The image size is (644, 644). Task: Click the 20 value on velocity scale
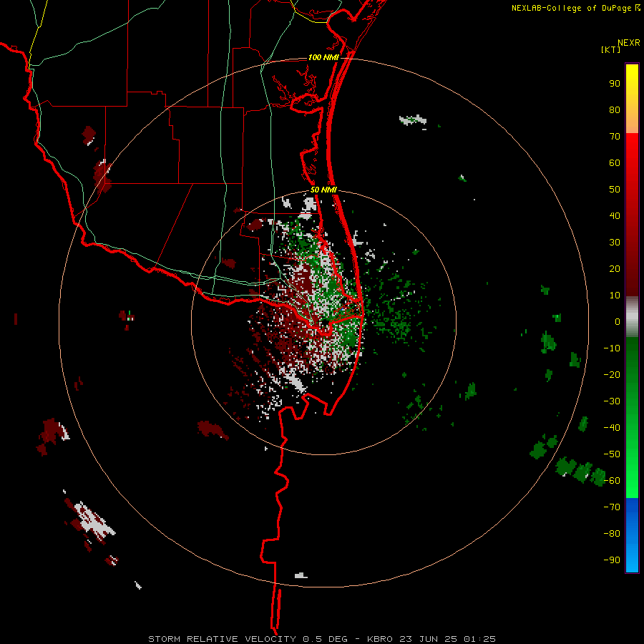point(615,269)
